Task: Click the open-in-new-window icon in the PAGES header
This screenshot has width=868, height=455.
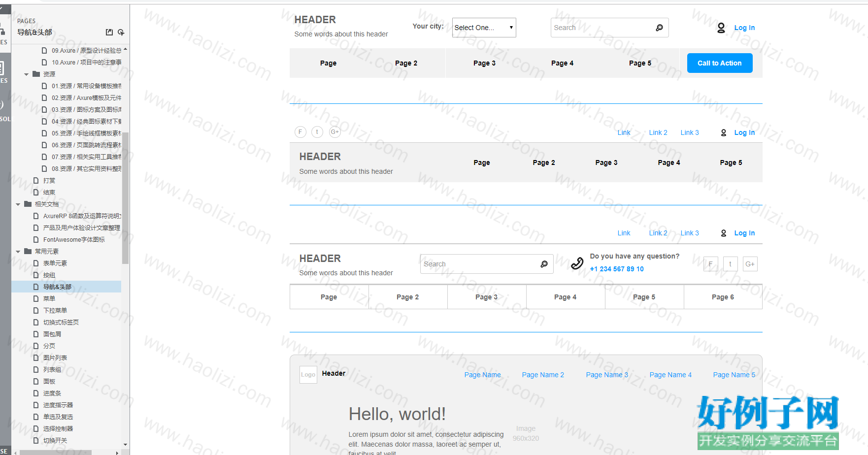Action: click(109, 32)
